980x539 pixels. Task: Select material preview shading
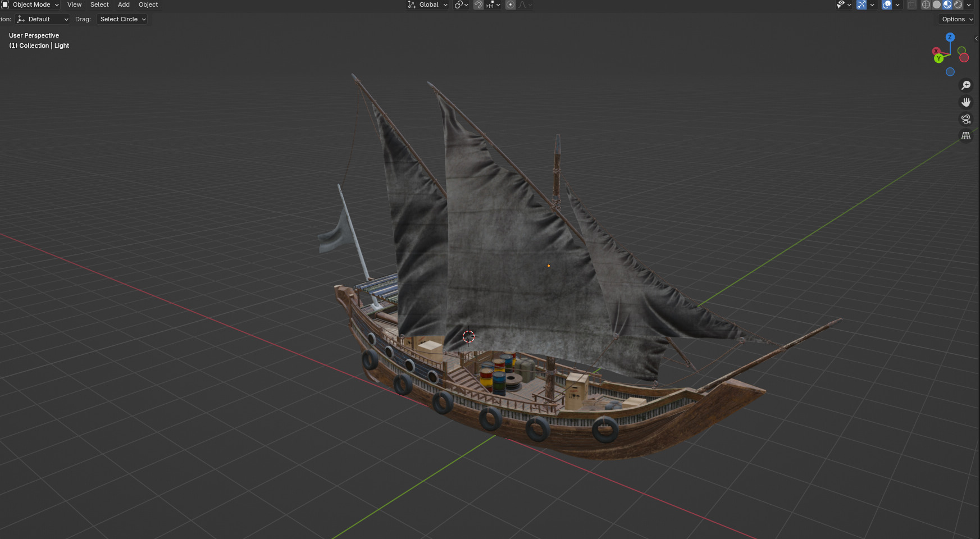pyautogui.click(x=947, y=4)
